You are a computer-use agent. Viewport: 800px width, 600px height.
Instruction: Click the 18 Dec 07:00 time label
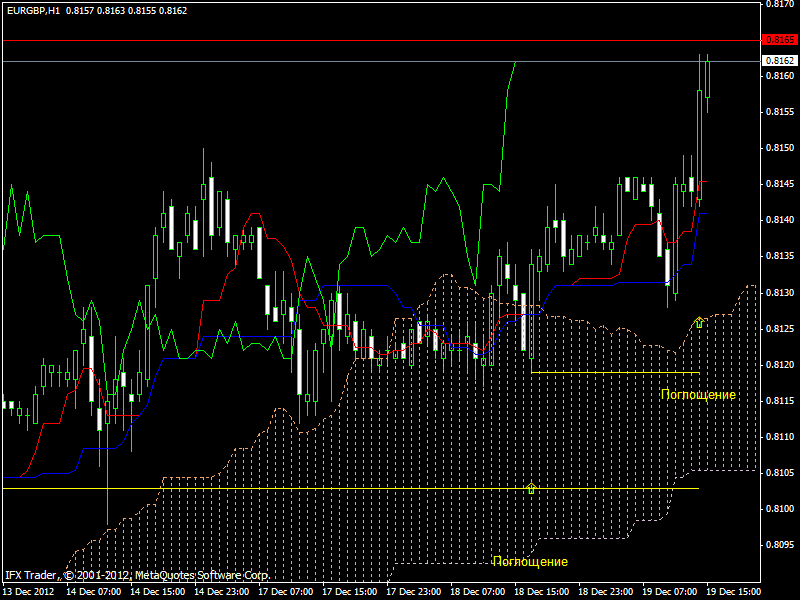(477, 592)
